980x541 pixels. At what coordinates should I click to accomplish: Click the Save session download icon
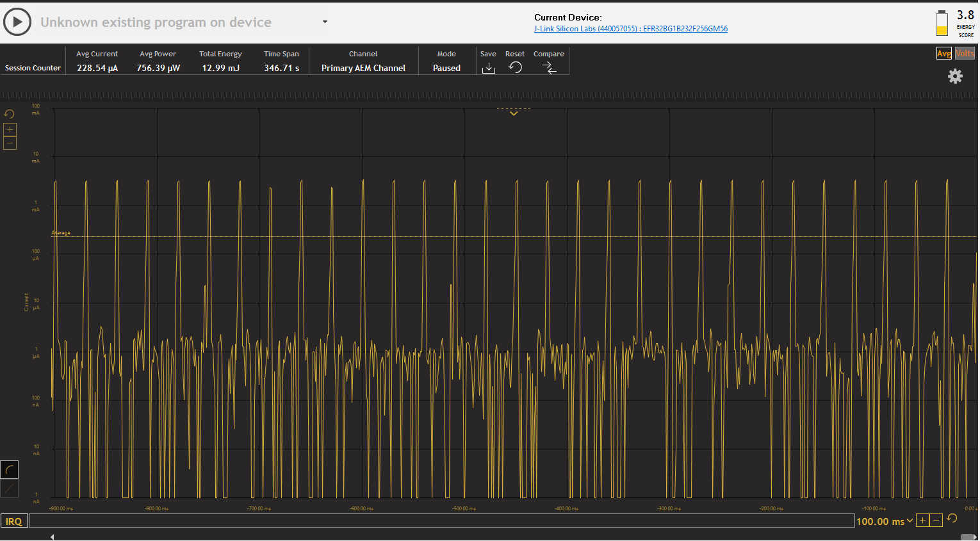(x=488, y=67)
